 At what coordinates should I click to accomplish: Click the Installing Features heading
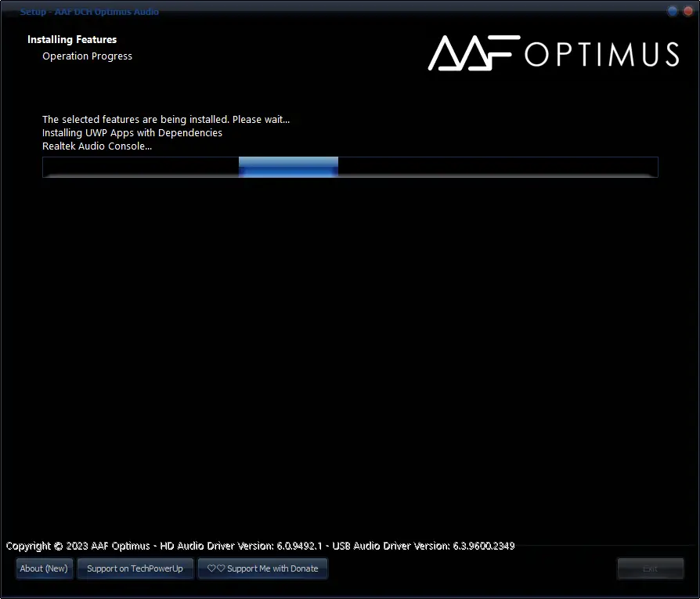click(72, 39)
